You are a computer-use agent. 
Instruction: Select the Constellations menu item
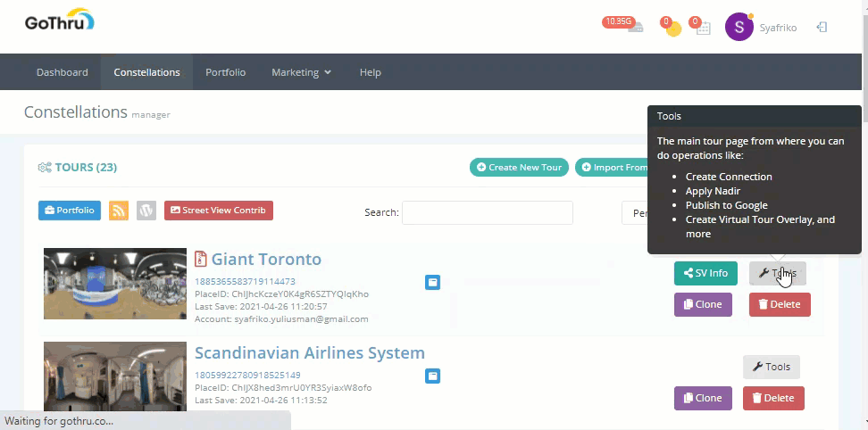(x=146, y=72)
